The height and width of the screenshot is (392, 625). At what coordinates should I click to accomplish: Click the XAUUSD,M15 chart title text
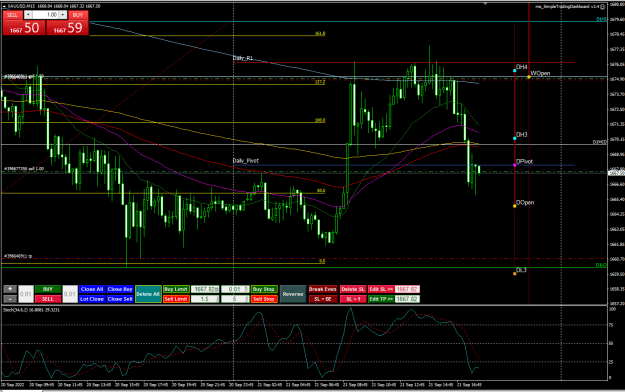click(22, 6)
